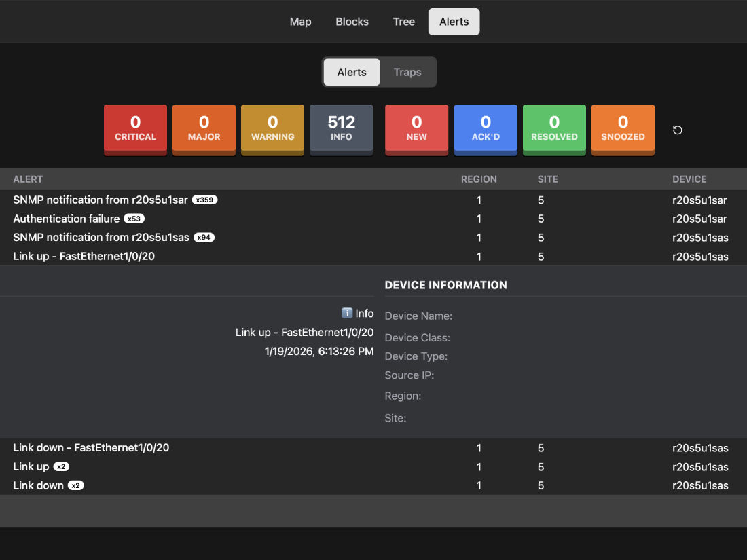Expand the x53 Authentication failure group

(x=134, y=219)
